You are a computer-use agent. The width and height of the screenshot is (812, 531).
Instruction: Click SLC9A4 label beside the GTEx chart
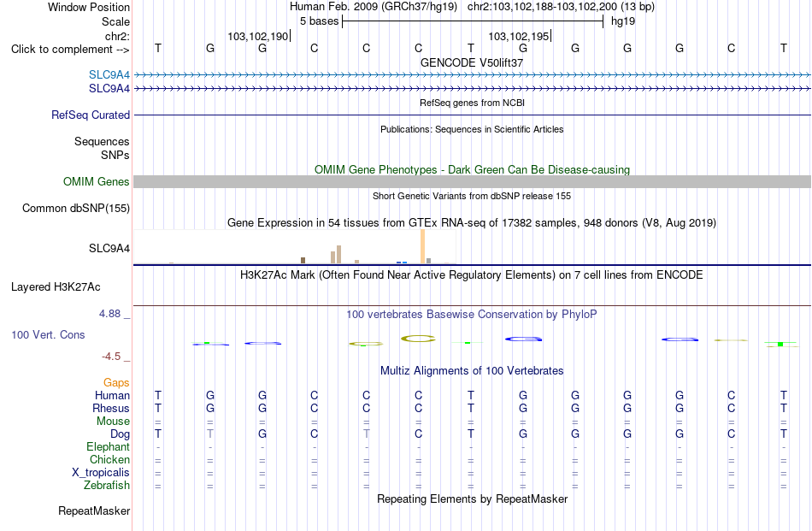(109, 248)
